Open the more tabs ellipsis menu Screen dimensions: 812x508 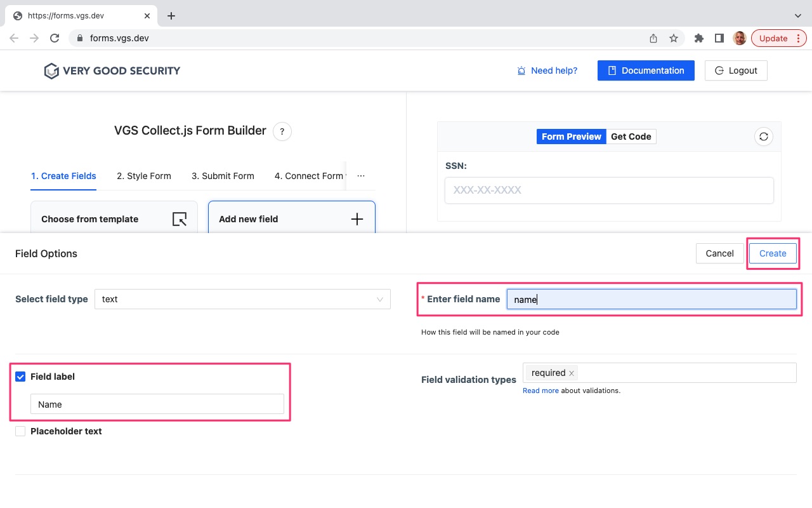(x=361, y=176)
